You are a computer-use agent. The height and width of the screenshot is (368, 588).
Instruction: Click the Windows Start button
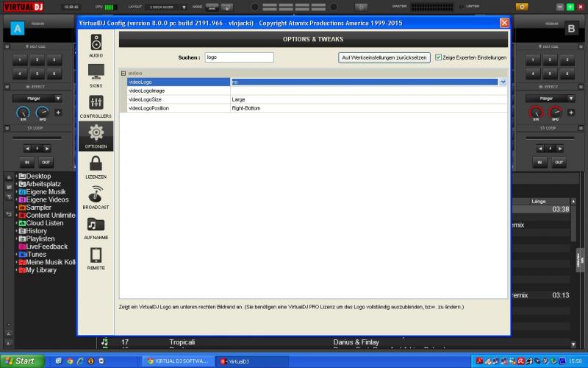tap(23, 361)
